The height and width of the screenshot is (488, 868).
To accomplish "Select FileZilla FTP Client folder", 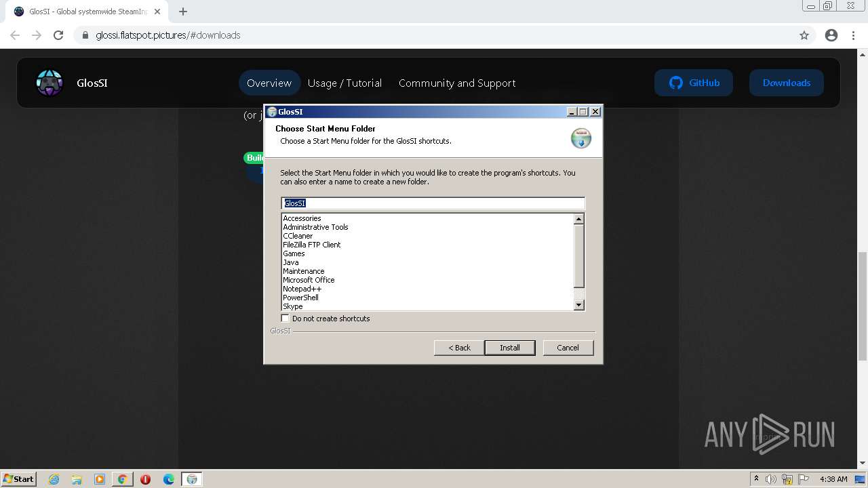I will pos(312,245).
